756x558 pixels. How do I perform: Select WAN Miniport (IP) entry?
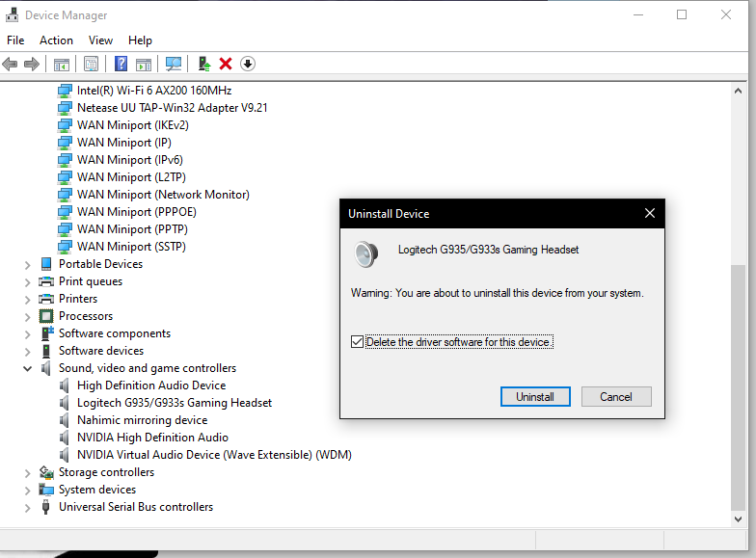tap(123, 143)
